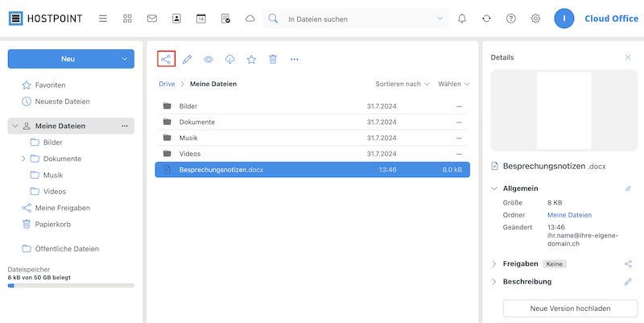This screenshot has height=323, width=644.
Task: Copy link icon beside Allgemein
Action: (x=628, y=188)
